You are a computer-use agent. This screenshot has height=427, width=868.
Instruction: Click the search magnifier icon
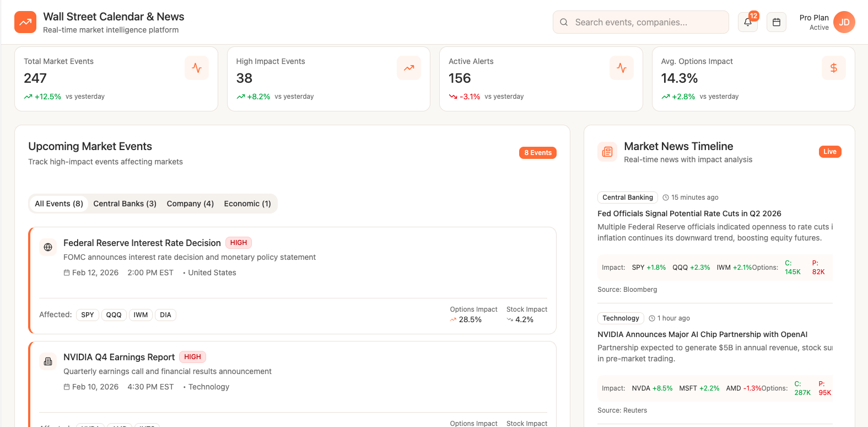[x=564, y=22]
